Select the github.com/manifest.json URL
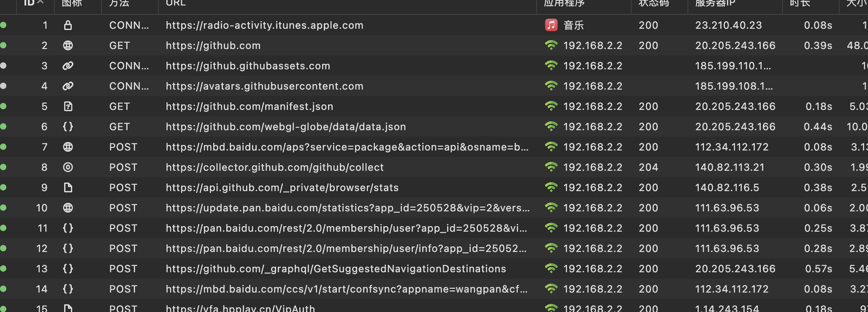The height and width of the screenshot is (312, 868). (x=250, y=107)
